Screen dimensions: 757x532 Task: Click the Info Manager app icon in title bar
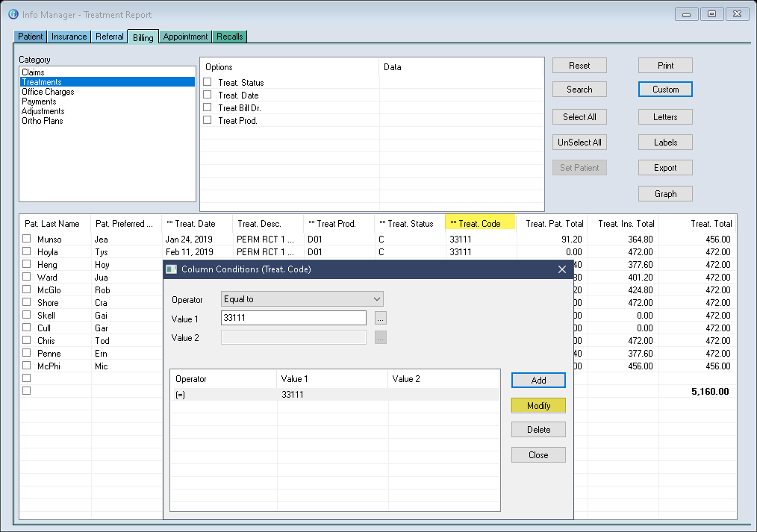pyautogui.click(x=13, y=14)
